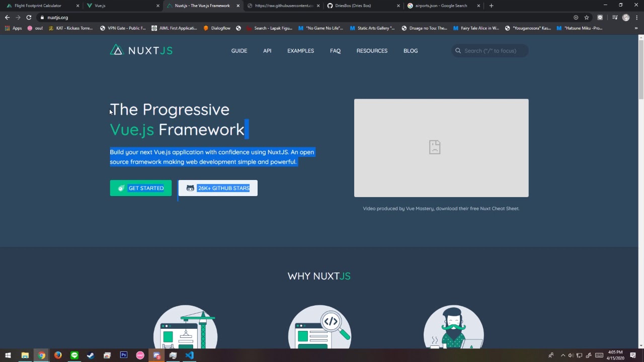Open the 26K+ GITHUB STARS button

point(218,188)
